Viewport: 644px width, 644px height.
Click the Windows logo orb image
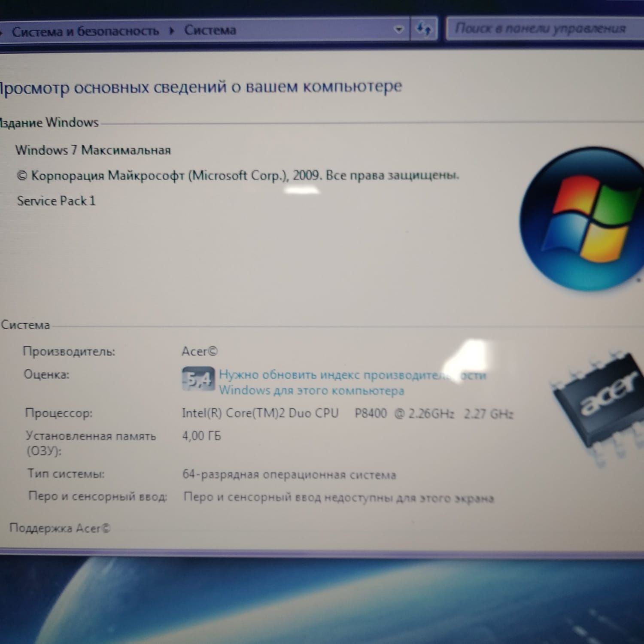point(582,219)
